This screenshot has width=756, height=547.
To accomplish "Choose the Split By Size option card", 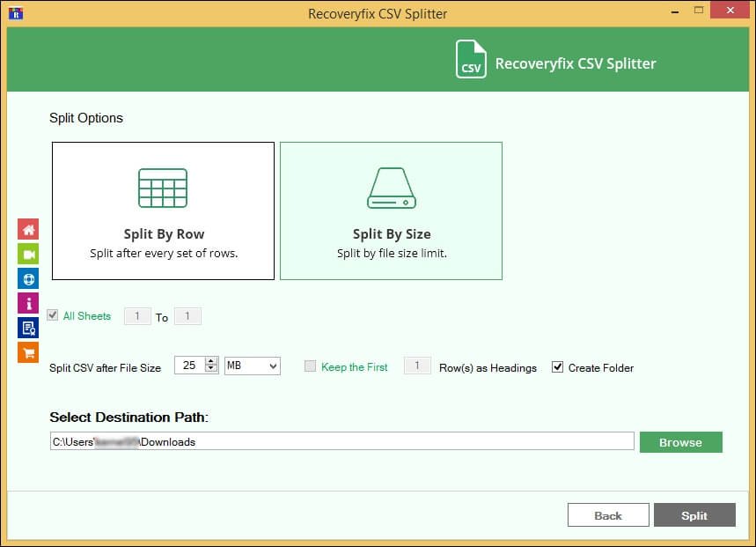I will (391, 211).
